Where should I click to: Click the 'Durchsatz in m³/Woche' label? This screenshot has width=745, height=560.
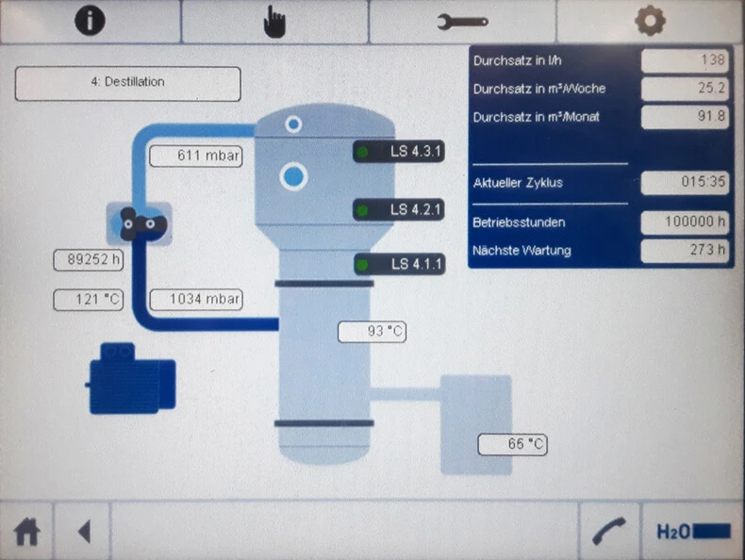(539, 89)
